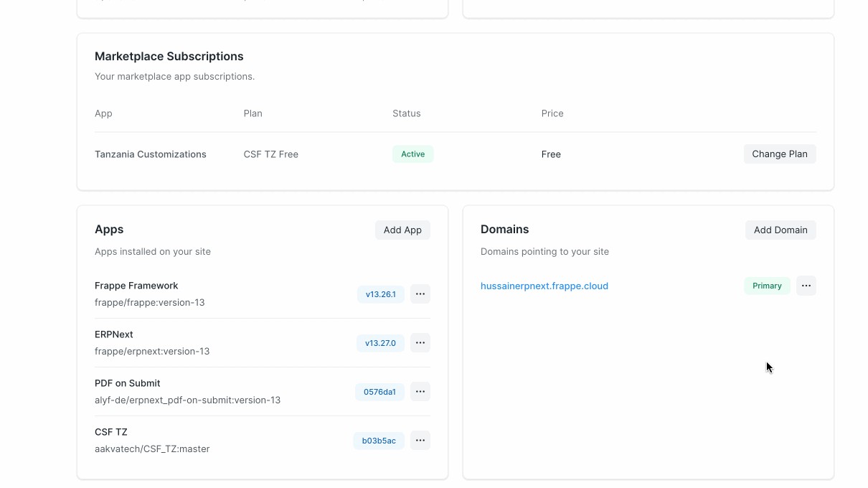Open the hussainerpnext.frappe.cloud link
The width and height of the screenshot is (868, 488).
pyautogui.click(x=544, y=286)
